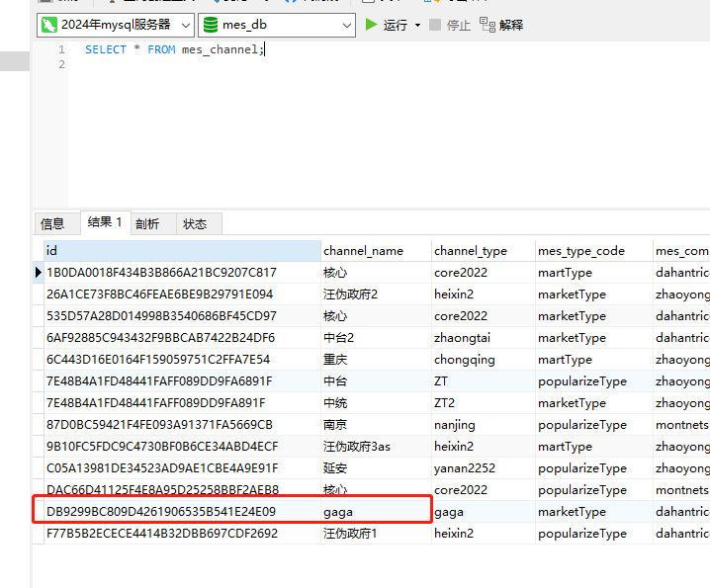
Task: Click the channel_type column header
Action: [x=484, y=251]
